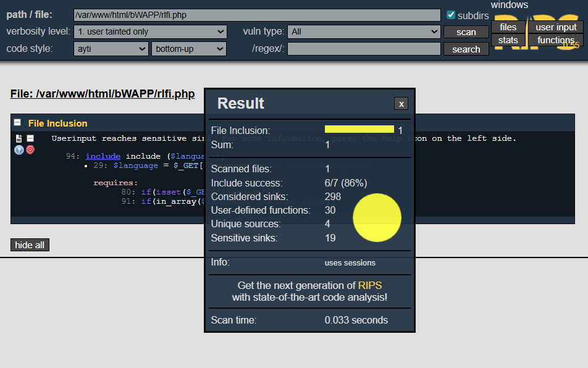The height and width of the screenshot is (368, 588).
Task: Click the blue help question mark icon
Action: (19, 149)
